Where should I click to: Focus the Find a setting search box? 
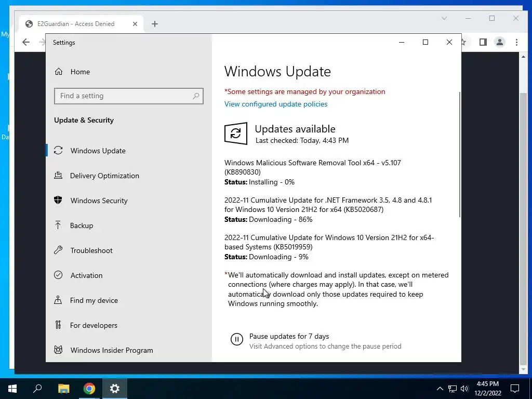click(x=129, y=96)
